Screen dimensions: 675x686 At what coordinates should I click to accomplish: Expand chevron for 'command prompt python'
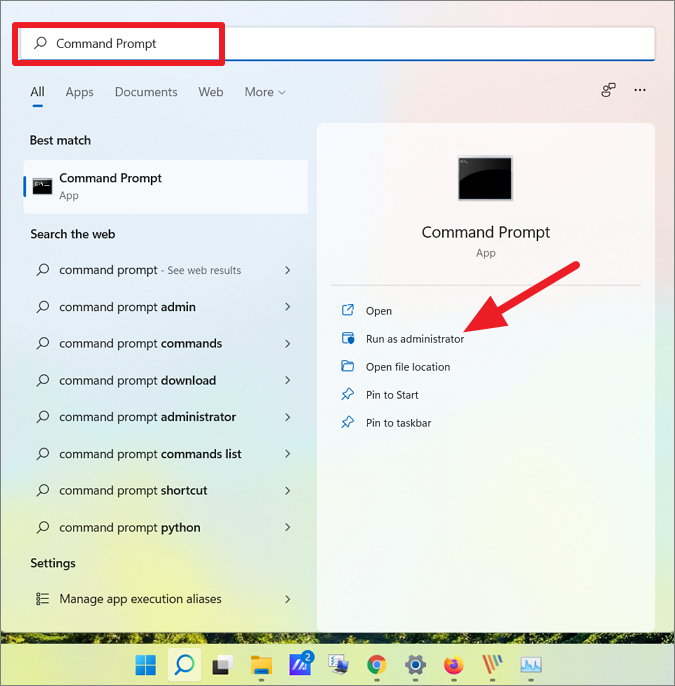tap(288, 527)
